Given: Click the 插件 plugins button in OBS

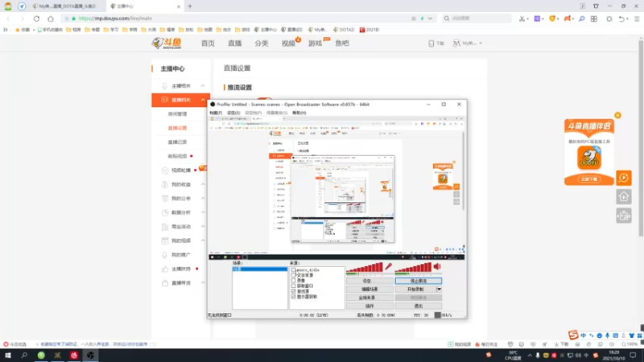Looking at the screenshot, I should (x=369, y=306).
